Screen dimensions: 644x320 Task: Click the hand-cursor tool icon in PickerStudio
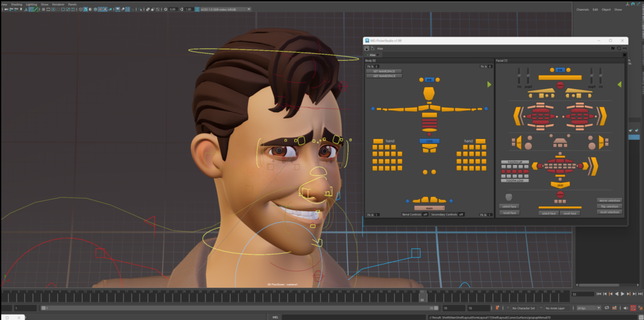367,48
